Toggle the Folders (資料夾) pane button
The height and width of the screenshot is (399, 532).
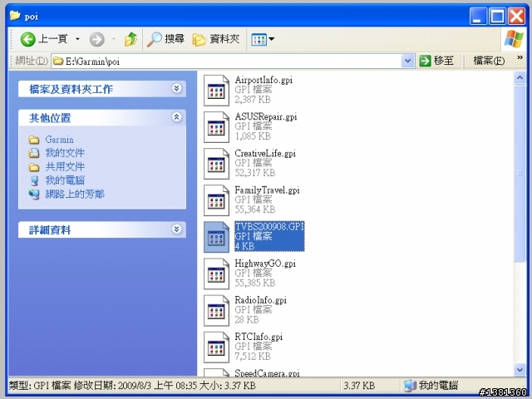216,39
